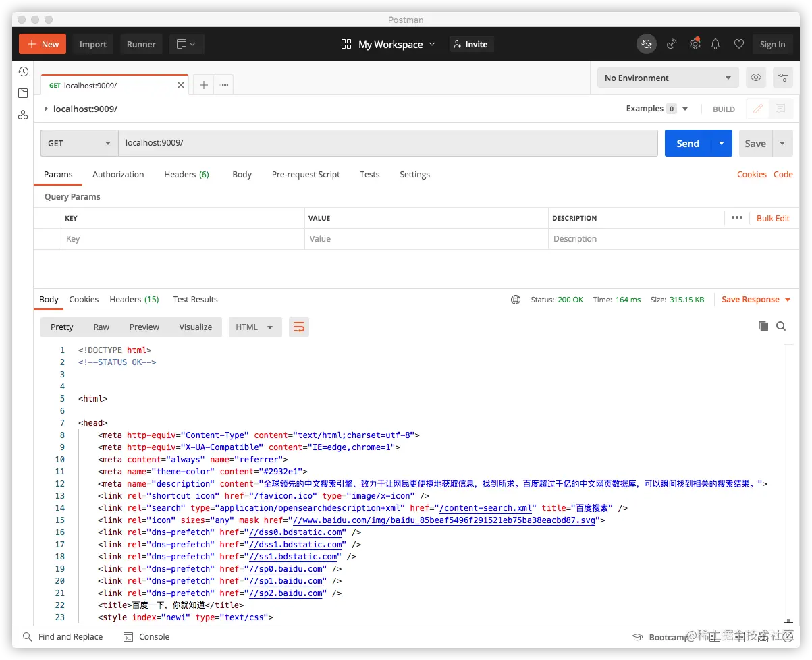Open the Send button dropdown arrow
Image resolution: width=812 pixels, height=660 pixels.
tap(722, 143)
